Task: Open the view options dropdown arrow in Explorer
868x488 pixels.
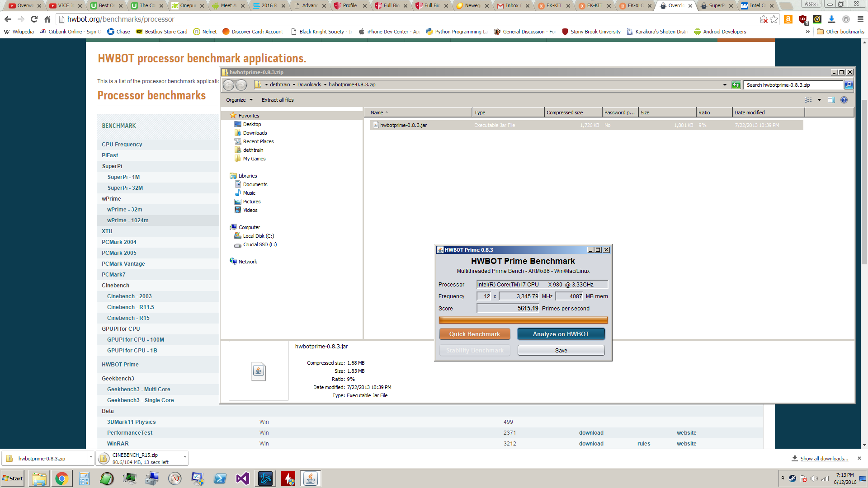Action: pos(819,100)
